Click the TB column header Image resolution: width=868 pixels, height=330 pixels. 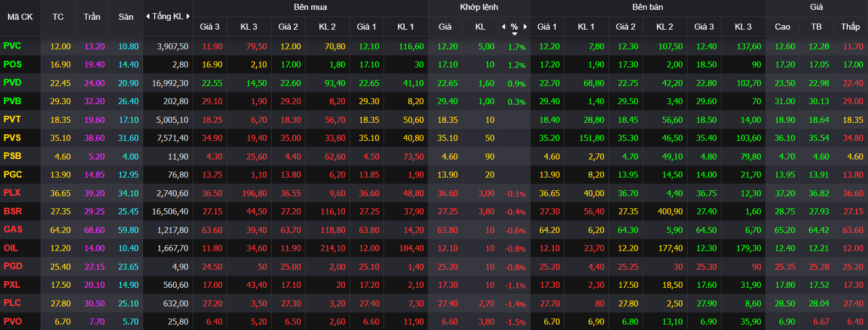[816, 26]
